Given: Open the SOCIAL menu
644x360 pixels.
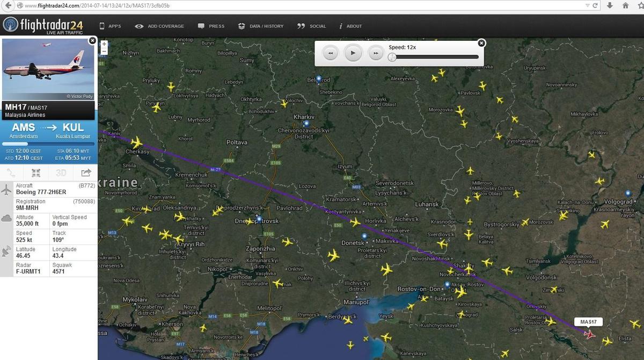Looking at the screenshot, I should pyautogui.click(x=312, y=26).
